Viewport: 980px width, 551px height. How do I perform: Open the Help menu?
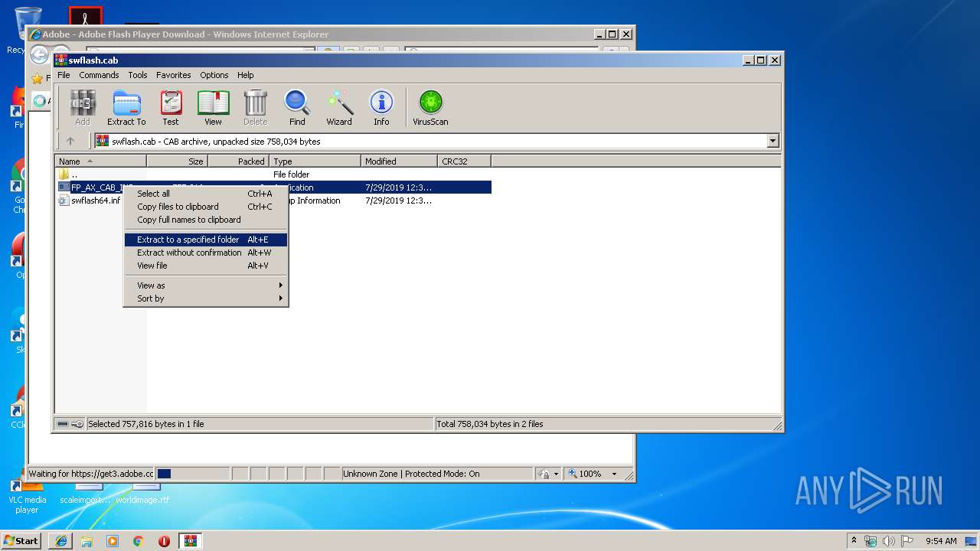245,75
